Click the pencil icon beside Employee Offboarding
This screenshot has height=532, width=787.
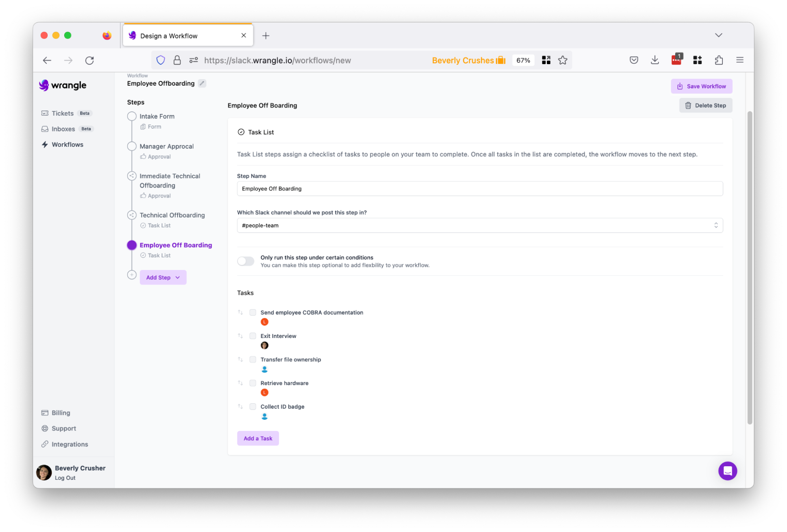pos(202,83)
